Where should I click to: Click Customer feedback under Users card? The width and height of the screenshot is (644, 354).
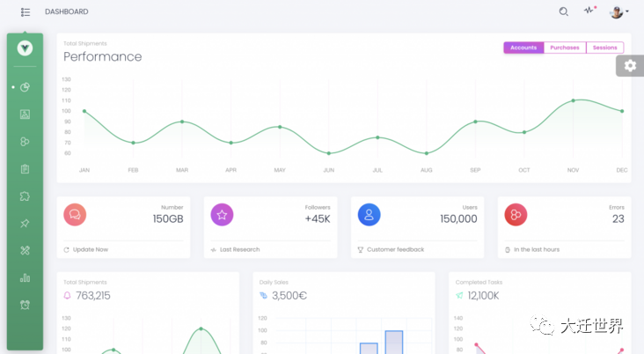click(395, 249)
